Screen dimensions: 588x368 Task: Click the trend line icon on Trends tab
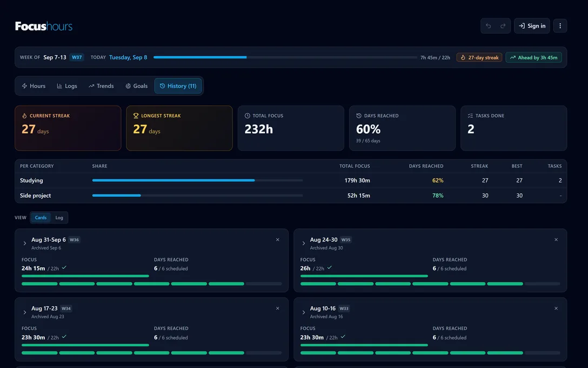(x=91, y=86)
